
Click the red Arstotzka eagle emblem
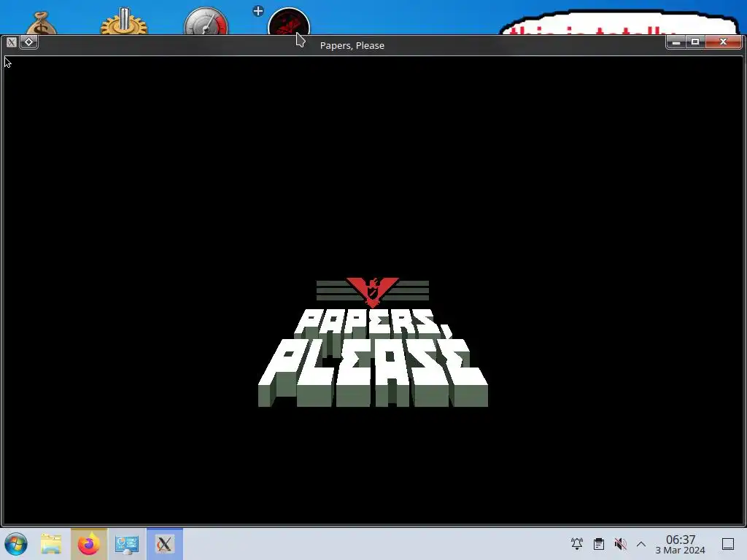click(373, 292)
